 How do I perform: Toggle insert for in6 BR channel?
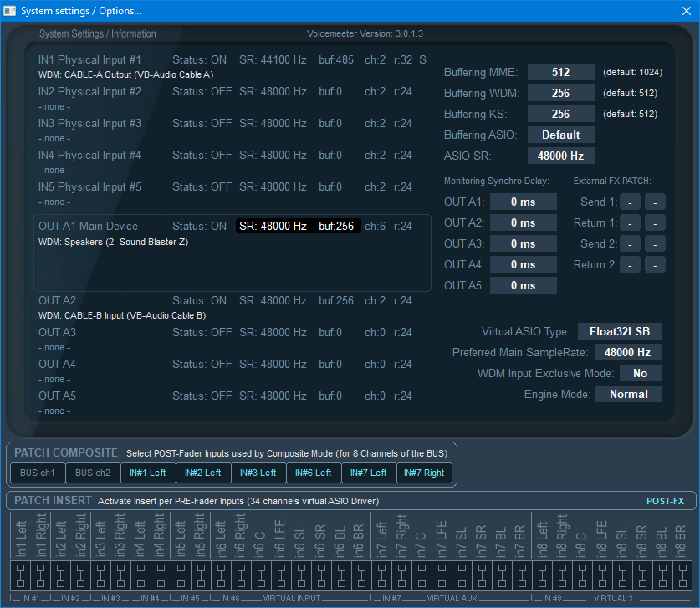(361, 576)
